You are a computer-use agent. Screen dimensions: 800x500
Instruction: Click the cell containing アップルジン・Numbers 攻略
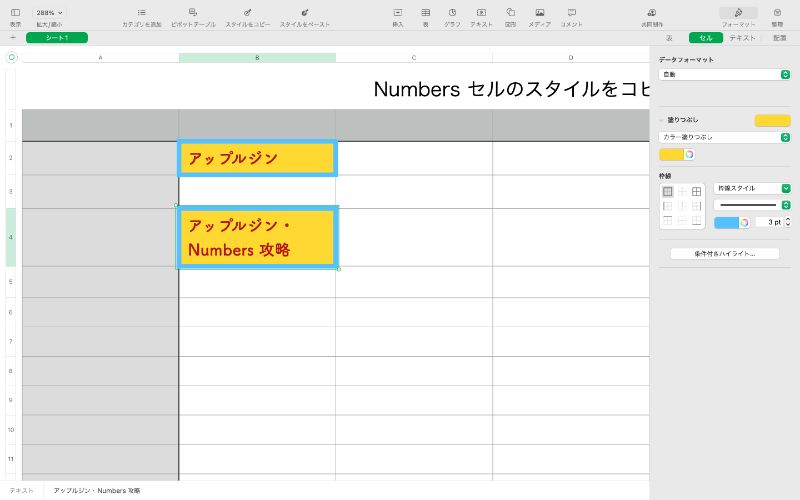[257, 237]
